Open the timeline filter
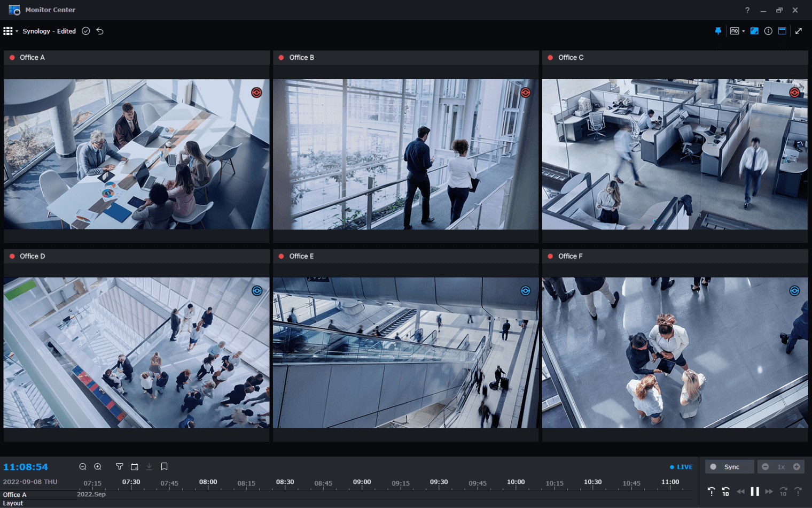This screenshot has height=508, width=812. (x=120, y=467)
